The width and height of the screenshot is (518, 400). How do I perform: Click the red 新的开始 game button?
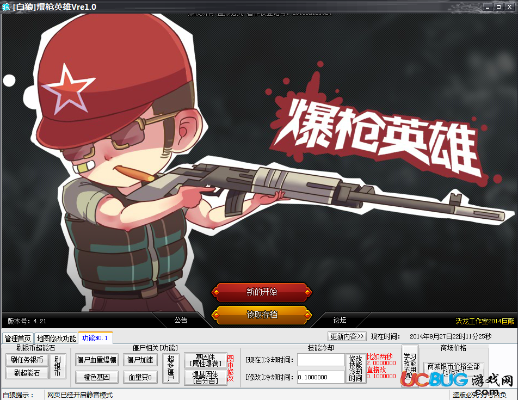point(262,292)
